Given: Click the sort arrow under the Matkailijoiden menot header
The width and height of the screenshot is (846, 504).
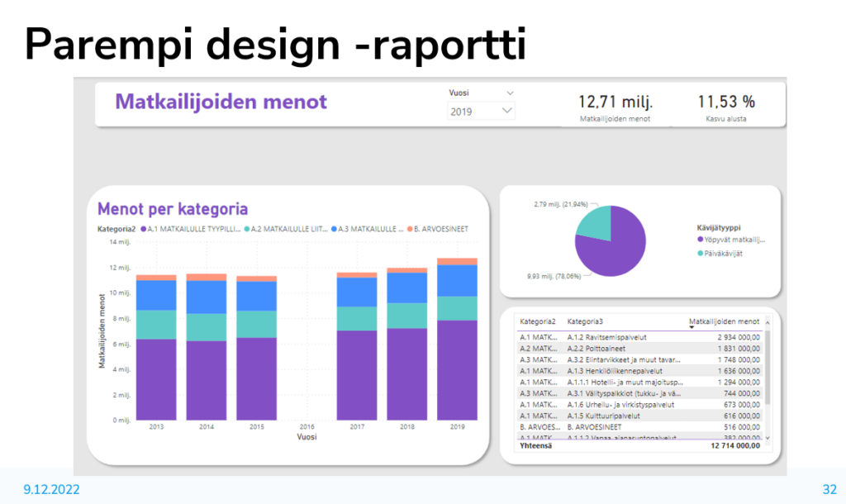Looking at the screenshot, I should (x=692, y=327).
